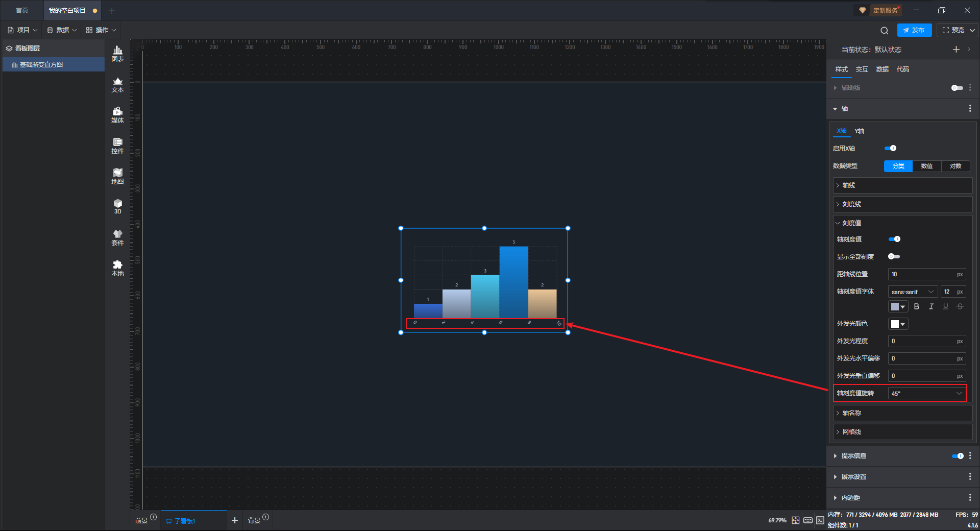Add a new sub-board with plus
Viewport: 980px width, 531px height.
tap(235, 520)
